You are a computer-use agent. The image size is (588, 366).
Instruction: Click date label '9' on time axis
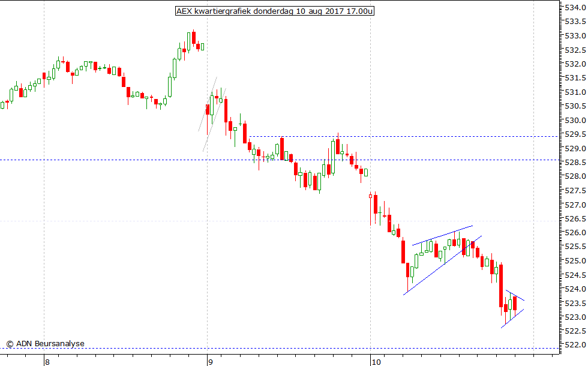tap(211, 362)
